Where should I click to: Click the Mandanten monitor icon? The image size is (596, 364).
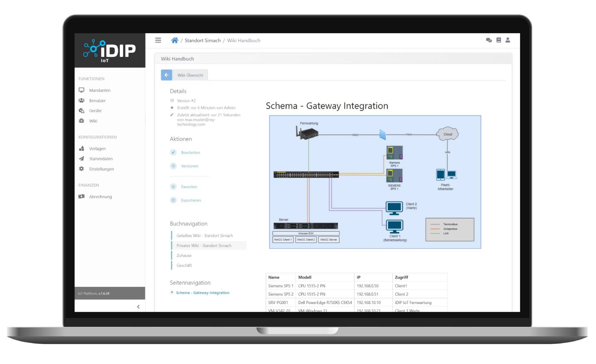[x=81, y=90]
